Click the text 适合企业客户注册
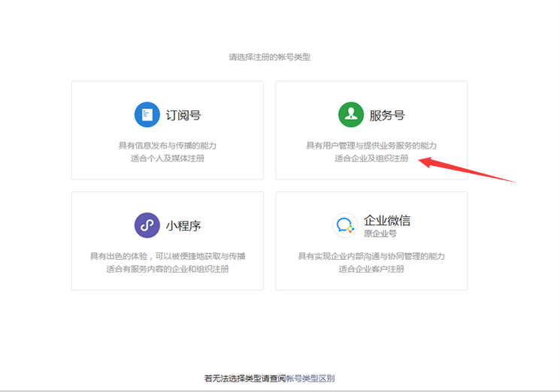This screenshot has height=392, width=560. click(x=371, y=269)
